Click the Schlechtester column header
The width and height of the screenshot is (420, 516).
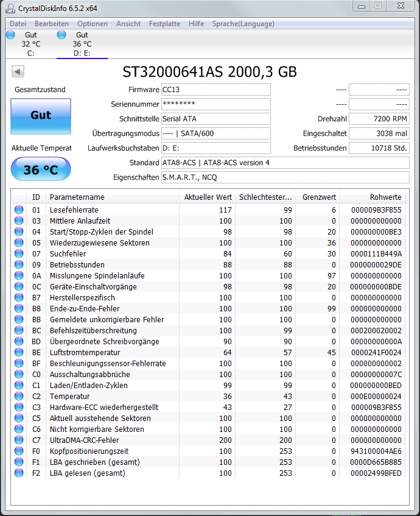point(265,197)
